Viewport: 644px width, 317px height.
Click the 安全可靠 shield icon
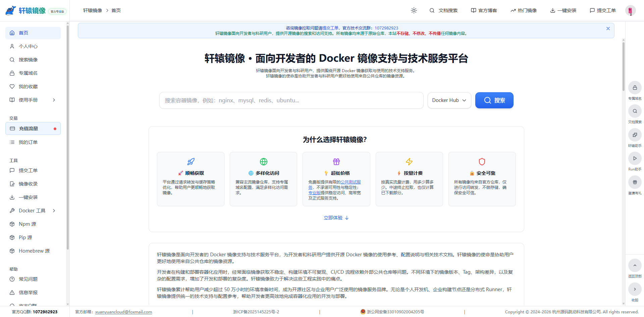coord(482,162)
